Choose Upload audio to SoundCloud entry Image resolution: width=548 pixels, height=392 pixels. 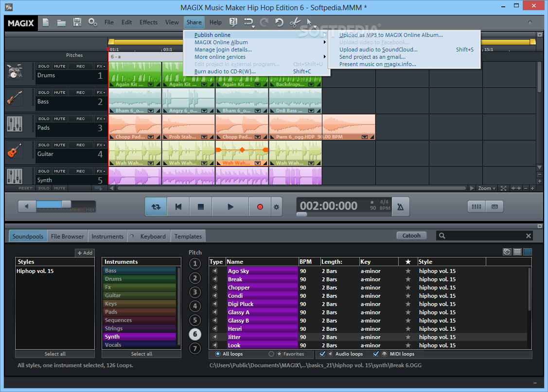pyautogui.click(x=405, y=50)
